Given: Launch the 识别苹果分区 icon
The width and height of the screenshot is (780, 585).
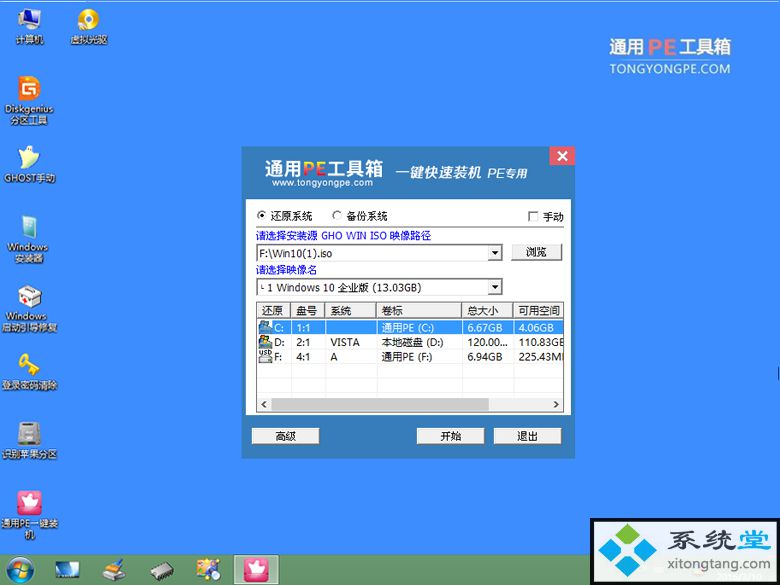Looking at the screenshot, I should point(29,440).
